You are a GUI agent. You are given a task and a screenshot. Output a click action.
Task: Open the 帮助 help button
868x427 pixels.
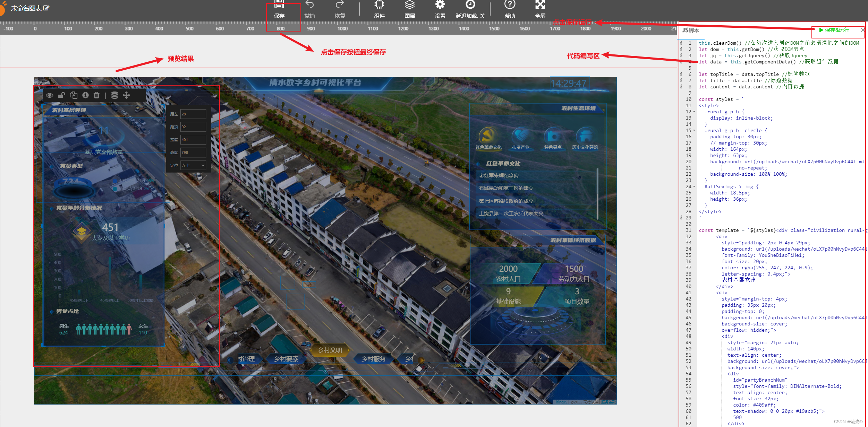510,5
